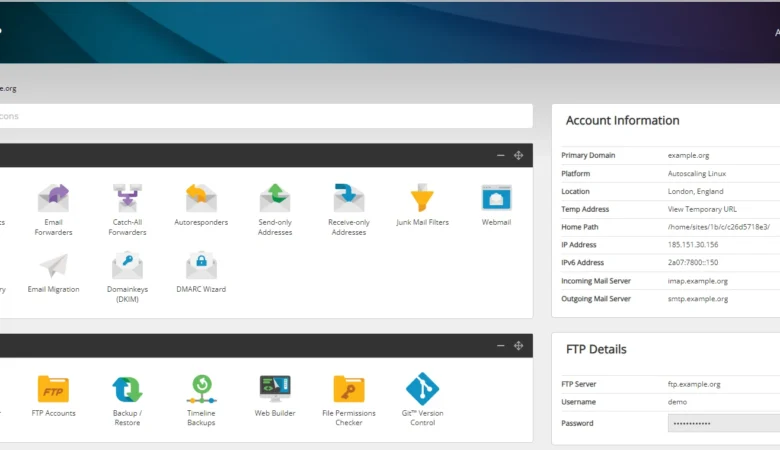780x450 pixels.
Task: Launch the Web Builder
Action: [x=275, y=389]
